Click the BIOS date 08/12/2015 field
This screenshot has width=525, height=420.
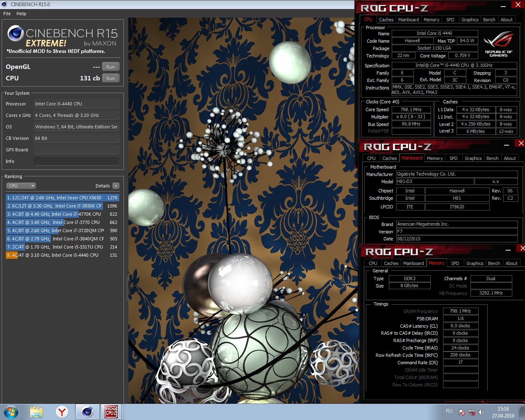coord(457,239)
